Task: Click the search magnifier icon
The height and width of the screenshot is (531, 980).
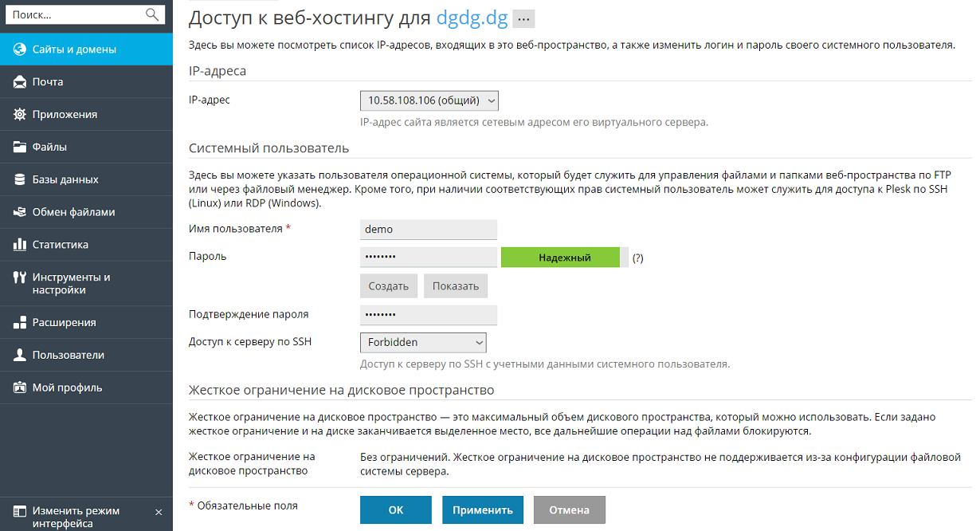Action: tap(152, 14)
